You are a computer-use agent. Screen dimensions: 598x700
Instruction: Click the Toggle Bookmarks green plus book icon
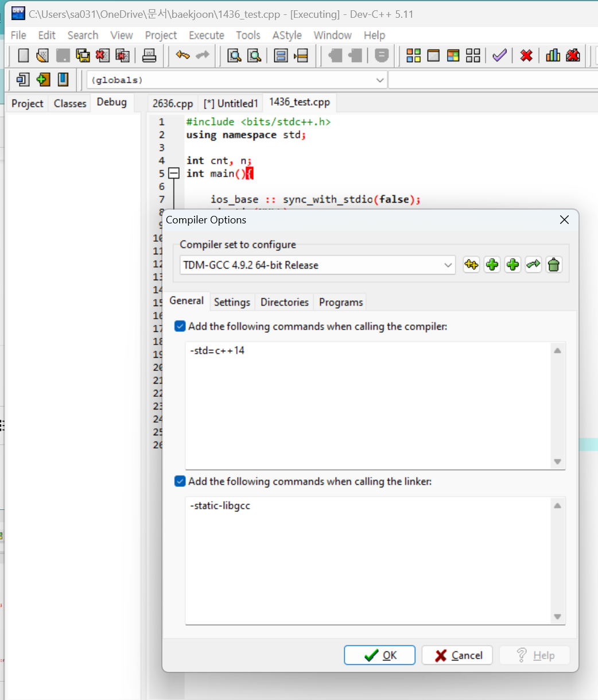click(x=43, y=79)
